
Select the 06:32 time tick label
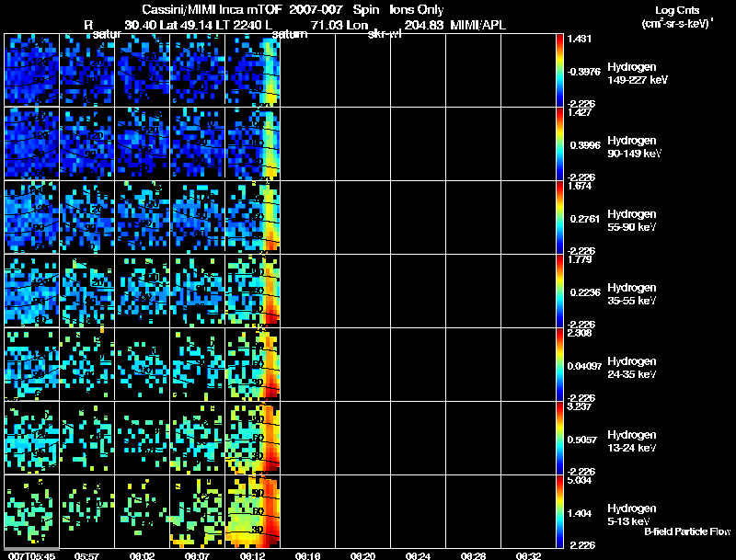point(528,555)
